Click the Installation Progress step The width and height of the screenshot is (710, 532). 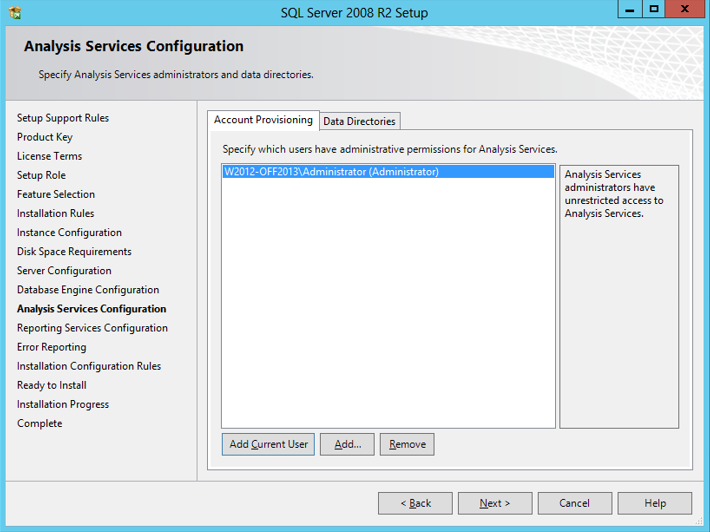(x=63, y=404)
